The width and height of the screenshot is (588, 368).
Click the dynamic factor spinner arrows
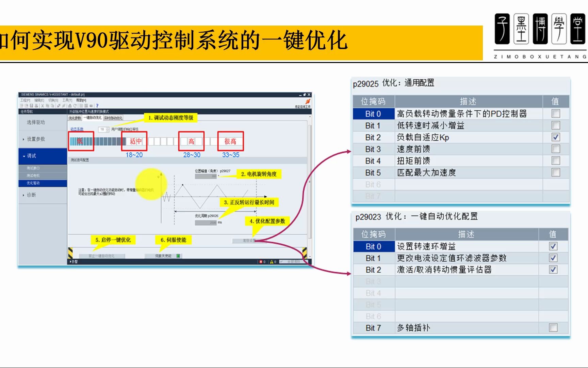(108, 129)
